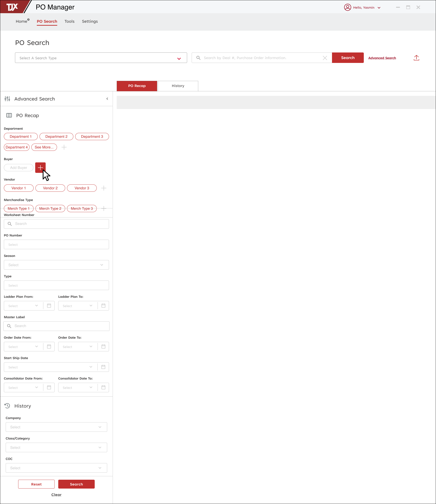The image size is (436, 504).
Task: Go to the Home menu
Action: 21,21
